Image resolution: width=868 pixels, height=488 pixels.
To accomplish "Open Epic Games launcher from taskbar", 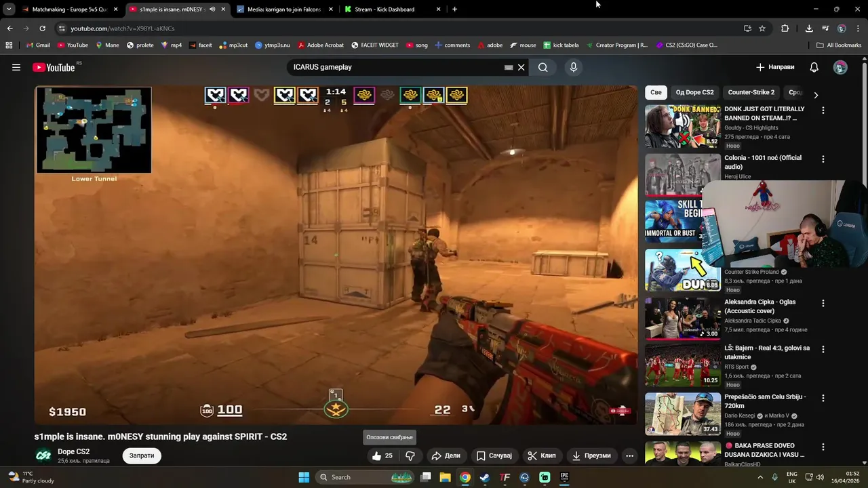I will 564,477.
